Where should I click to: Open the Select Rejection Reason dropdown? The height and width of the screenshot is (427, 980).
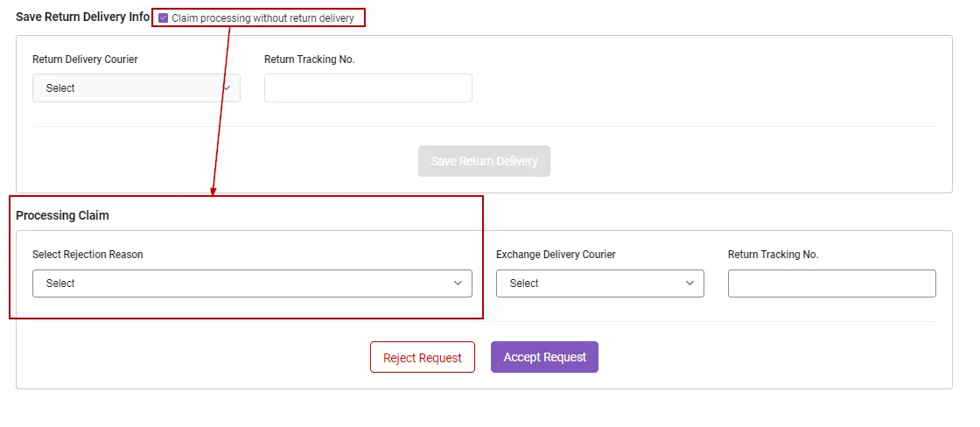[251, 283]
